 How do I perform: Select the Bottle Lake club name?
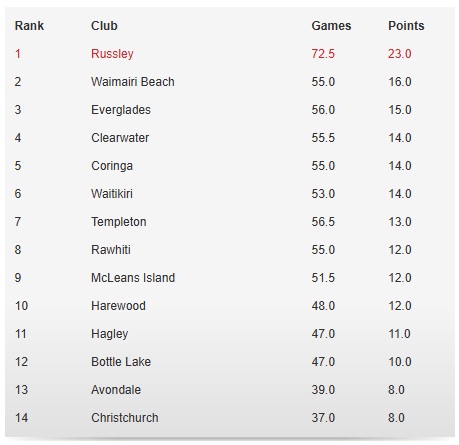pyautogui.click(x=121, y=362)
